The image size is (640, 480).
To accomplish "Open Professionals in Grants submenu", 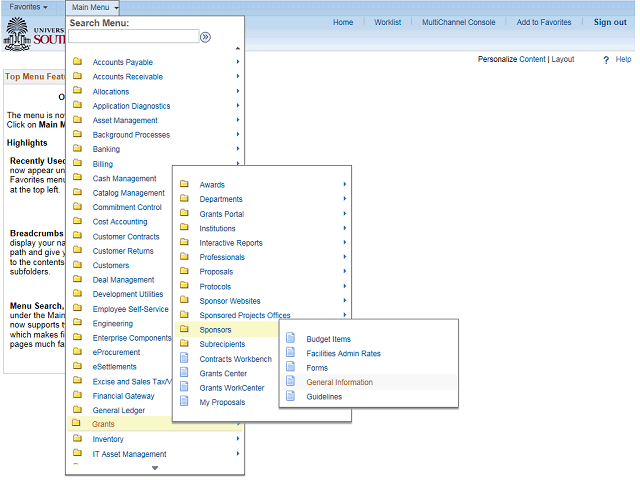I will [222, 257].
